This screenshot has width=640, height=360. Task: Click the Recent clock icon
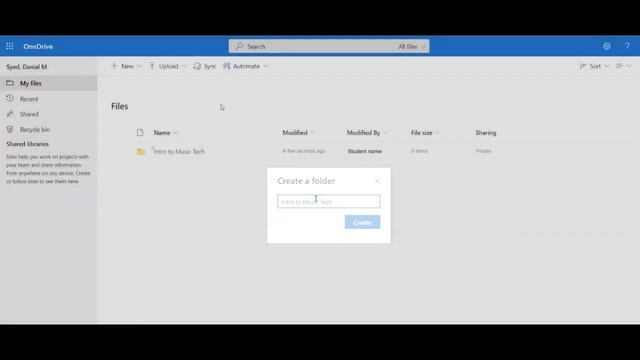coord(10,98)
